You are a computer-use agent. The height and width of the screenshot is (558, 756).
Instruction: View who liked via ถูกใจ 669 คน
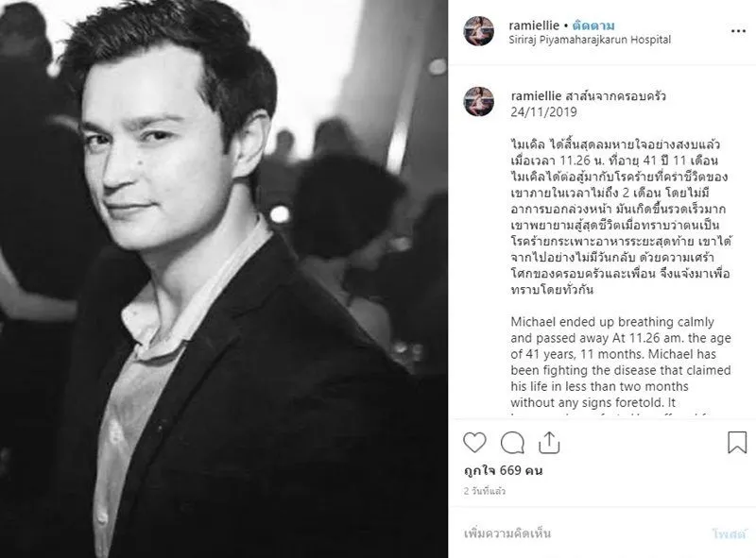[504, 470]
